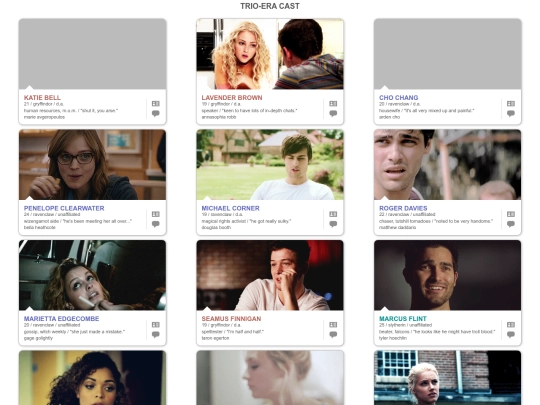Screen dimensions: 540x405
Task: Click 'tyler hoechlin' under Marcus Flint
Action: click(393, 338)
